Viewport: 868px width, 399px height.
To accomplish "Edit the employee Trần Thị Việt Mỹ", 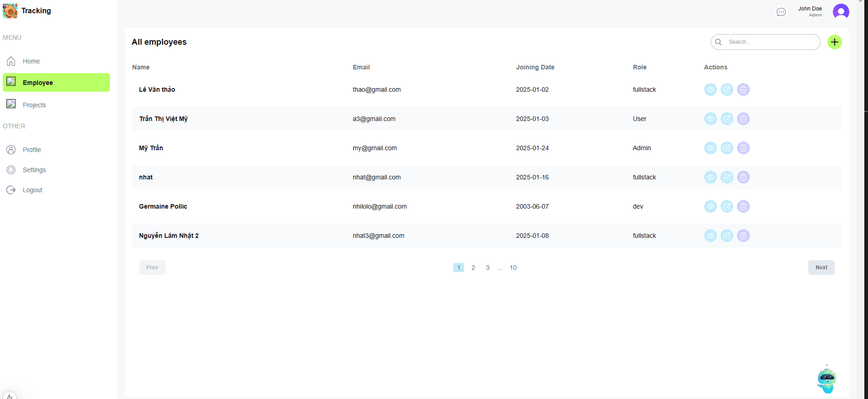I will pyautogui.click(x=727, y=119).
